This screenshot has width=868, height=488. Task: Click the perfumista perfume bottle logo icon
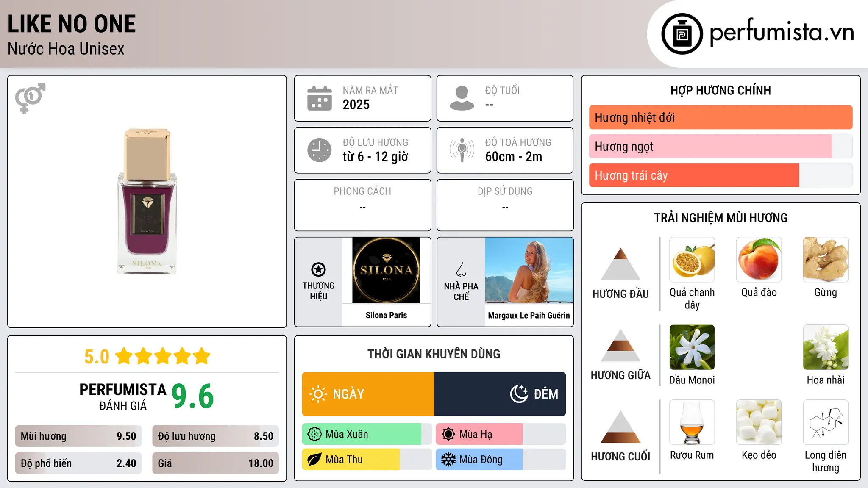(x=682, y=34)
